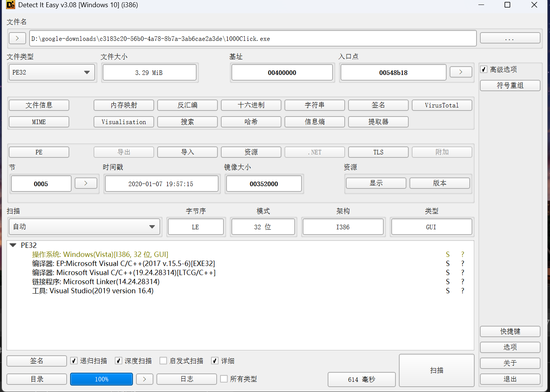Screen dimensions: 550x392
Task: Open the MIME button
Action: point(39,122)
